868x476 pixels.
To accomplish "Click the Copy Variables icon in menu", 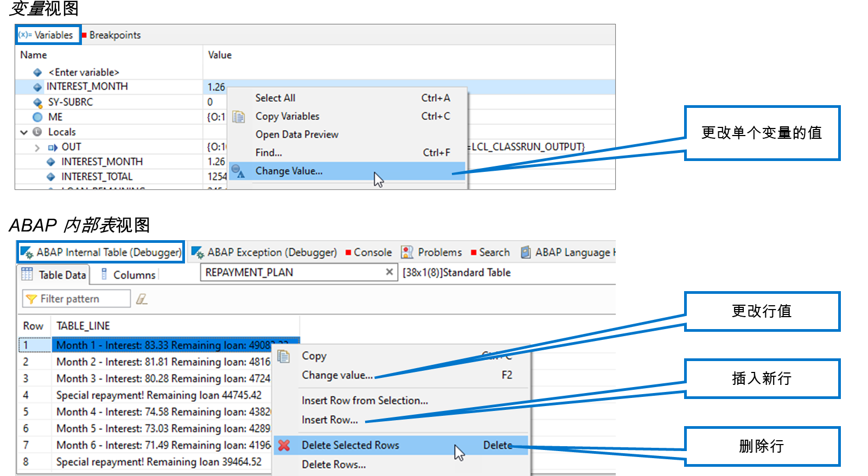I will point(239,117).
